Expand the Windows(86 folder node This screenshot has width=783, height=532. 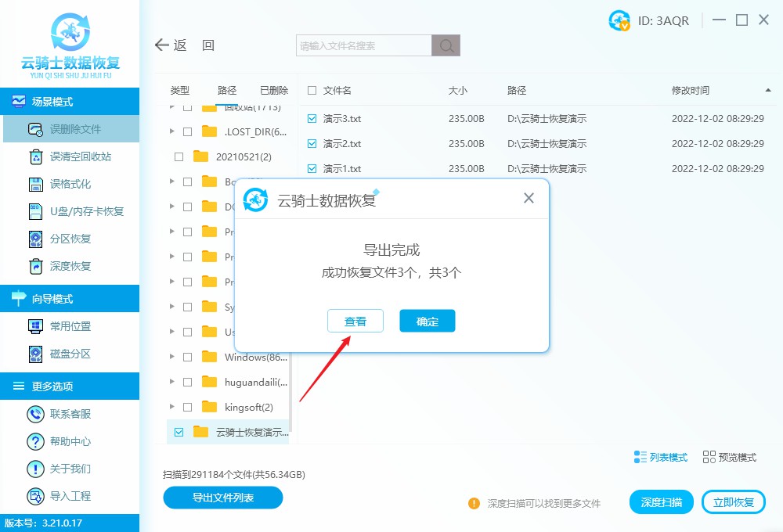pos(172,357)
